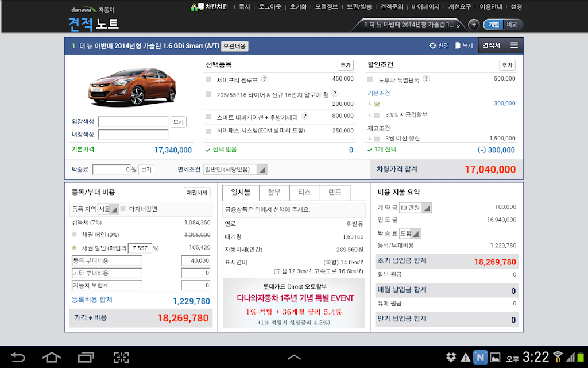Open Dropbox notification icon
The image size is (588, 368).
pos(451,357)
